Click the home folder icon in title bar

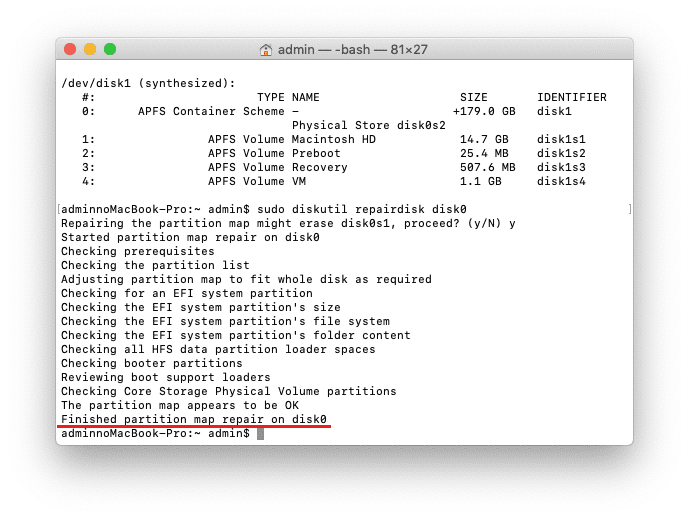[x=266, y=50]
